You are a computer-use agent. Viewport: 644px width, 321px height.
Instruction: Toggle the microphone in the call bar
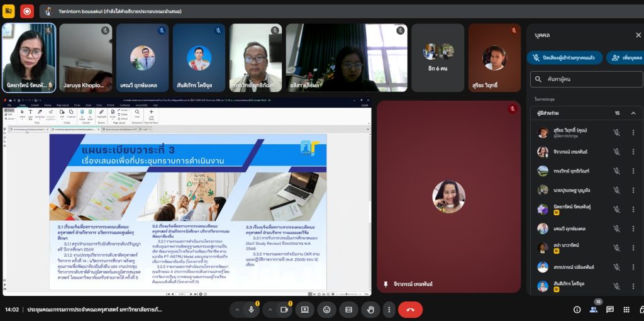coord(251,310)
